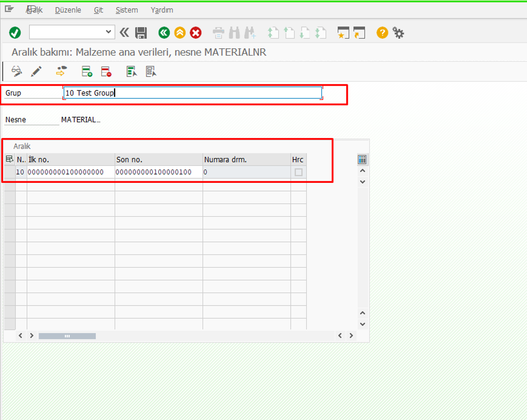The image size is (527, 420).
Task: Open the Düzenle menu
Action: tap(68, 10)
